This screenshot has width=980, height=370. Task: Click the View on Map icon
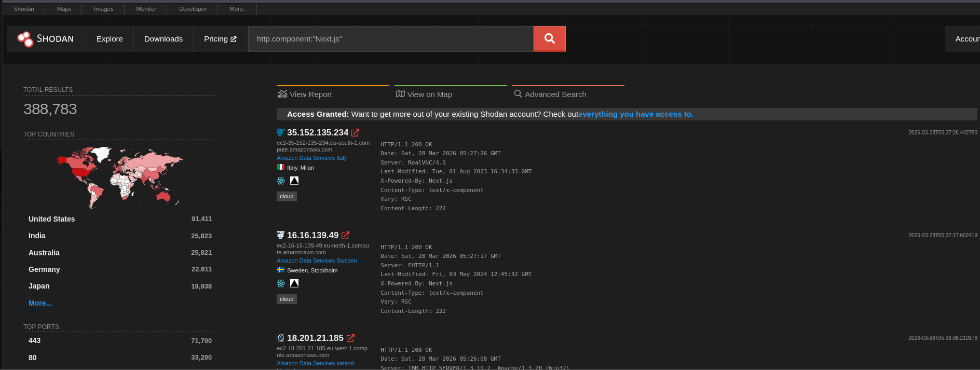400,94
